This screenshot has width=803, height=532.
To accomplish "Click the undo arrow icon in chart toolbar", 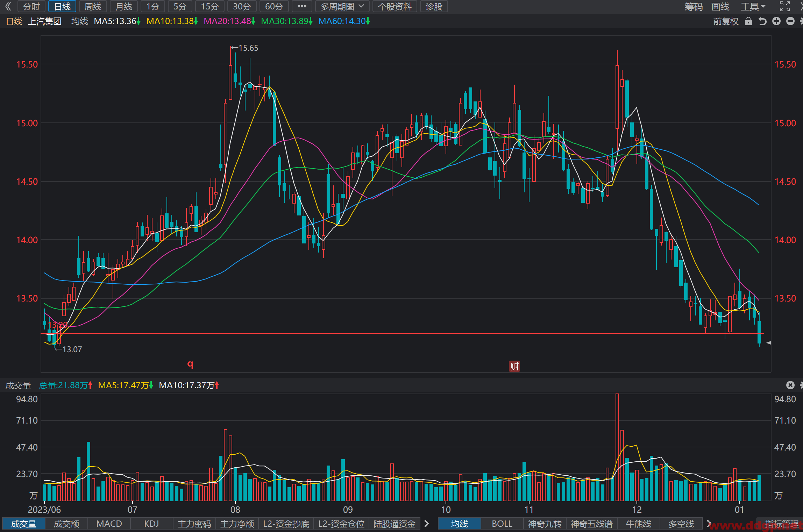I will (x=762, y=21).
